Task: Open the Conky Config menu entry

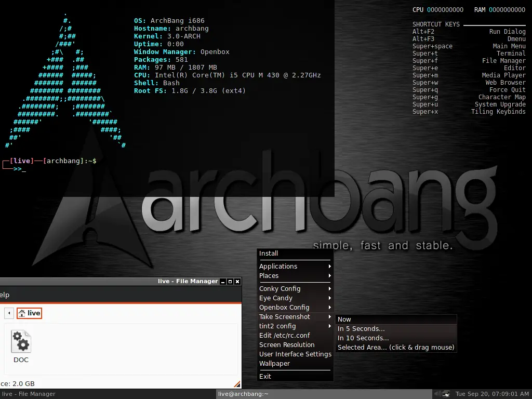Action: (x=295, y=289)
